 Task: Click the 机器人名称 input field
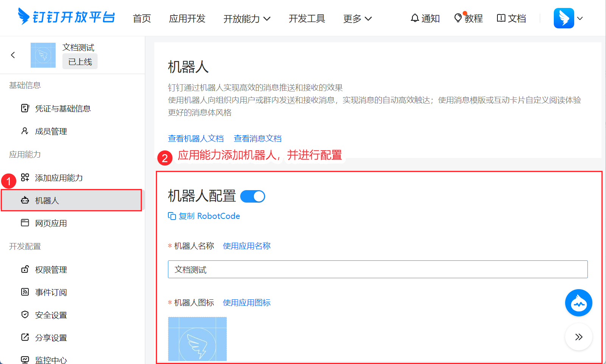[x=378, y=270]
